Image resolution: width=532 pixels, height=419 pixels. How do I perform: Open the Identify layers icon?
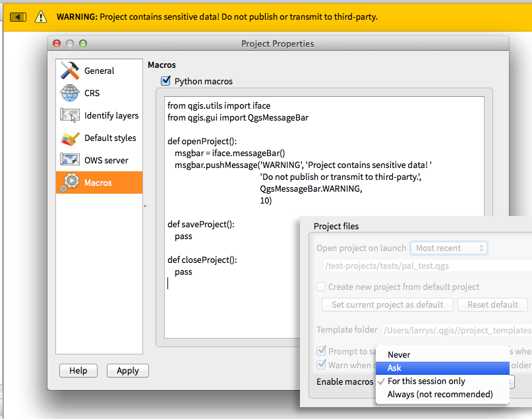pyautogui.click(x=70, y=115)
